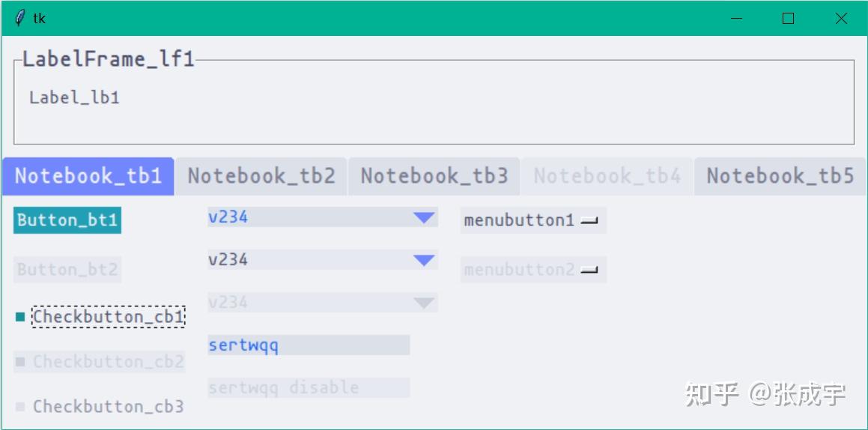Image resolution: width=868 pixels, height=430 pixels.
Task: Maximize the tk window
Action: (x=788, y=18)
